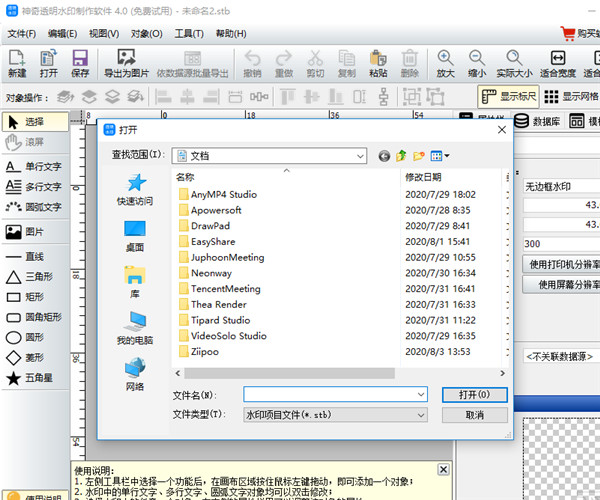Screen dimensions: 600x500
Task: Click the 放大 zoom in icon
Action: [x=445, y=64]
